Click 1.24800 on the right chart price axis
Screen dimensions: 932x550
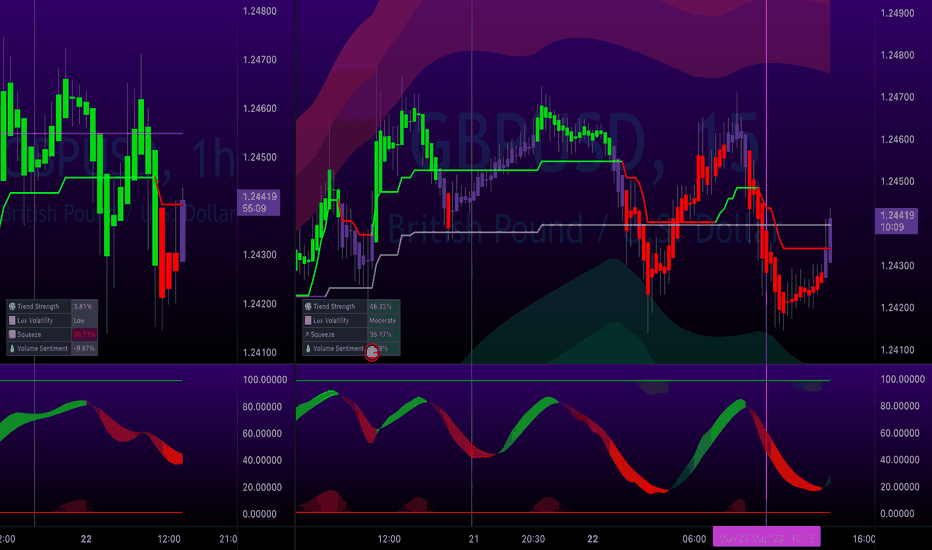click(x=898, y=55)
